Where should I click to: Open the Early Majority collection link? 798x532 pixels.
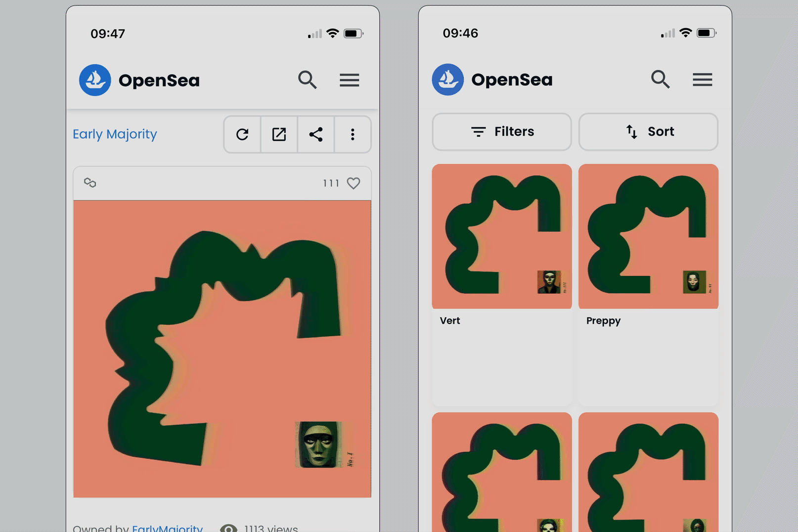click(x=115, y=134)
